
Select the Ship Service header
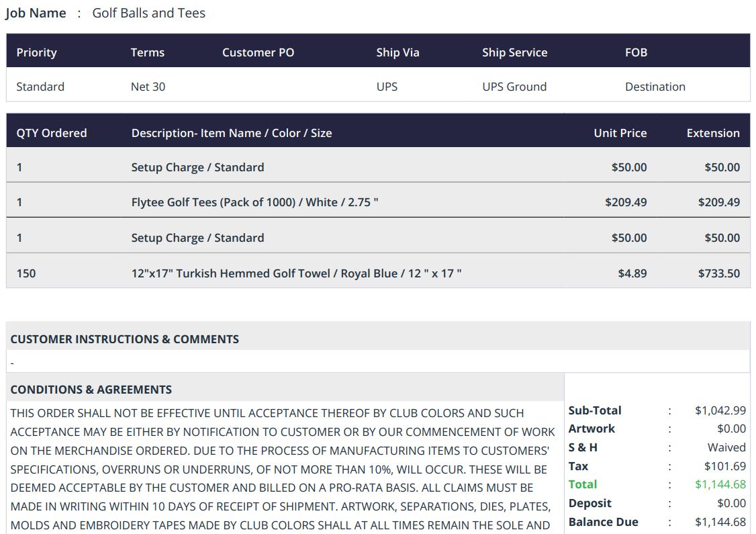tap(514, 52)
